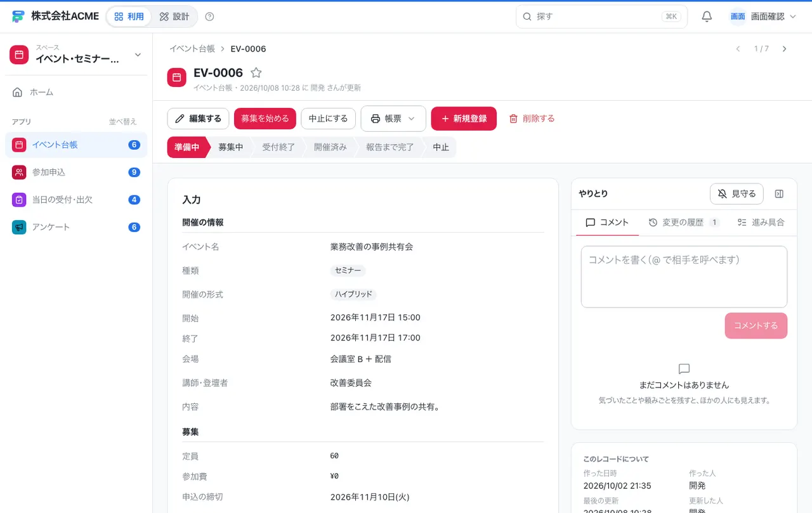Viewport: 812px width, 513px height.
Task: Select the 中止 status step
Action: tap(441, 147)
